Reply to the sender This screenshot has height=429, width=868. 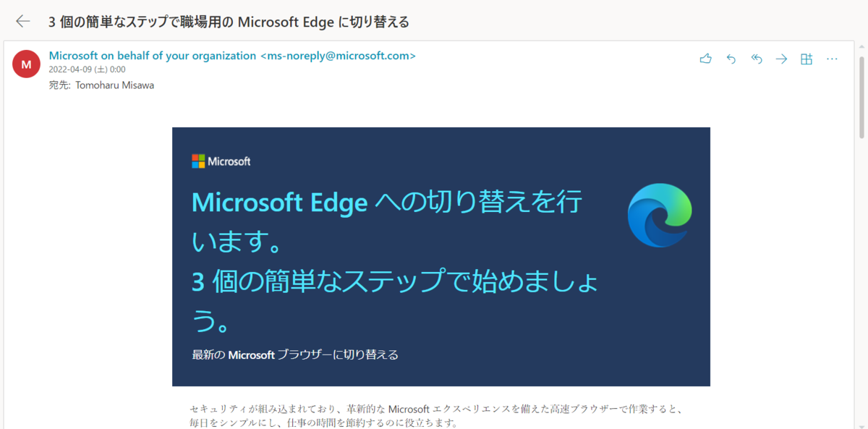click(731, 59)
